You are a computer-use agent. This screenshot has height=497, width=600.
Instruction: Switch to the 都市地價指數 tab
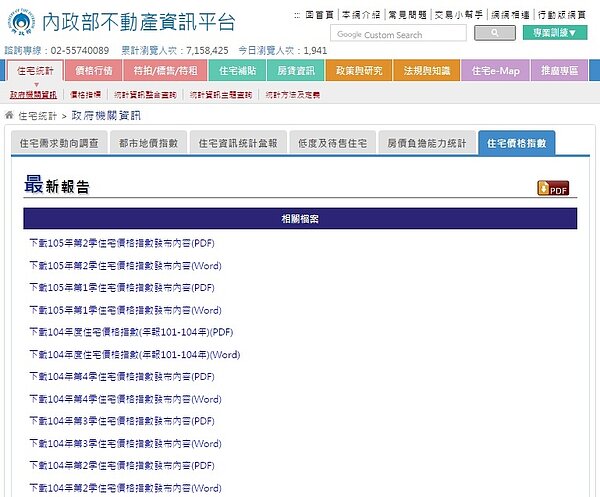tap(148, 143)
